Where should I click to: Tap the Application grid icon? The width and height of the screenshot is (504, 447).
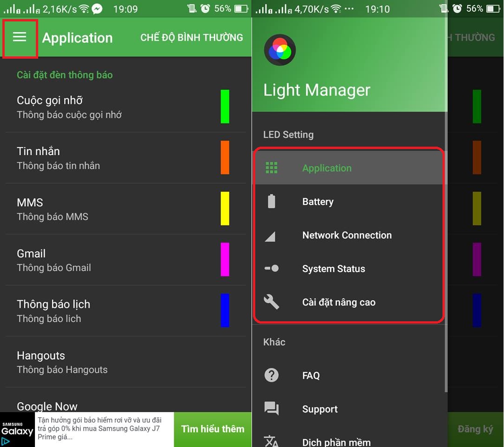click(271, 168)
